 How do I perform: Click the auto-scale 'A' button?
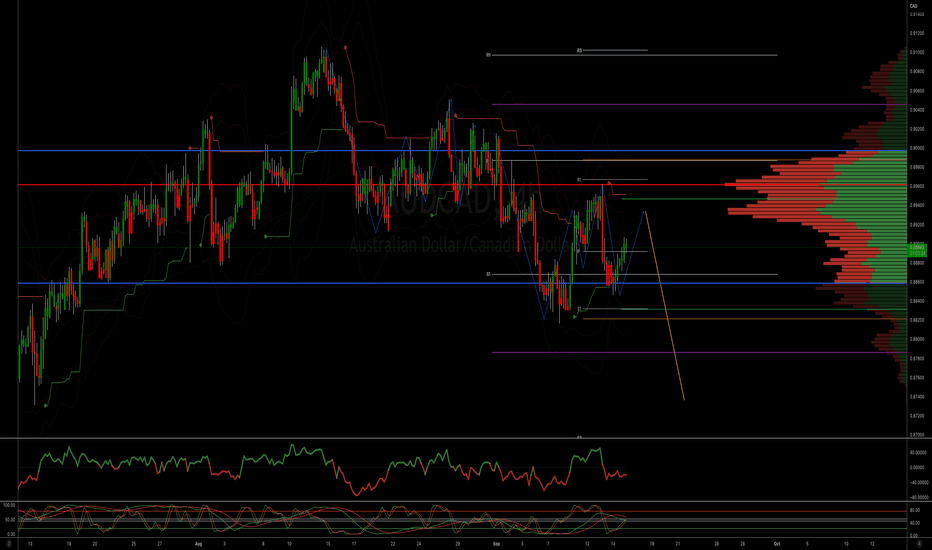click(x=920, y=544)
